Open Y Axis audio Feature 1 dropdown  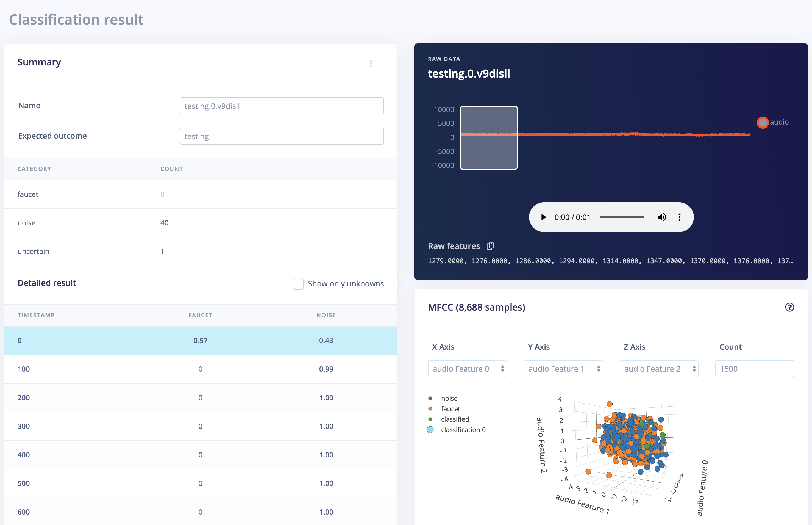[563, 369]
